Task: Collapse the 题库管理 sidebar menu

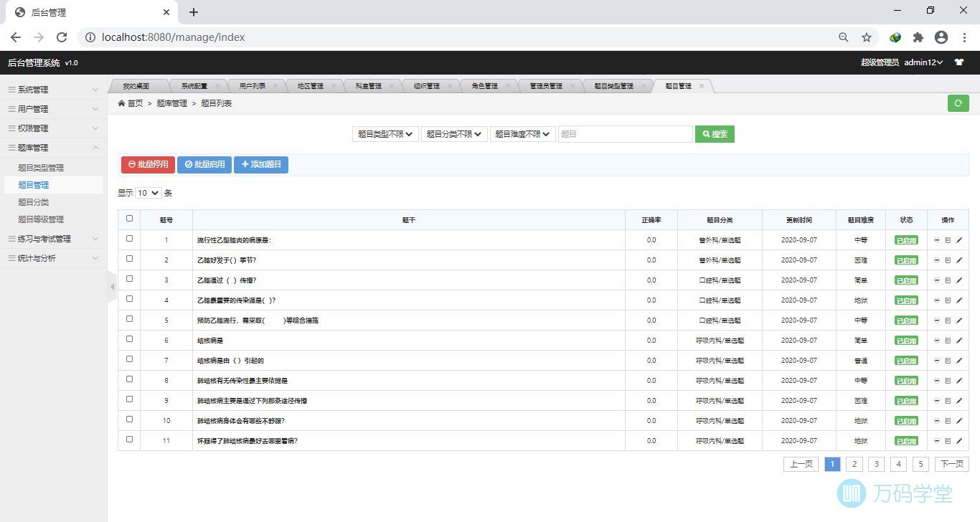Action: [x=53, y=148]
